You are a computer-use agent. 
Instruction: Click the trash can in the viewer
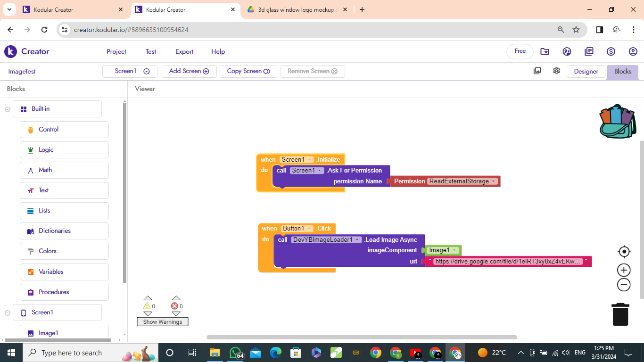pos(620,314)
